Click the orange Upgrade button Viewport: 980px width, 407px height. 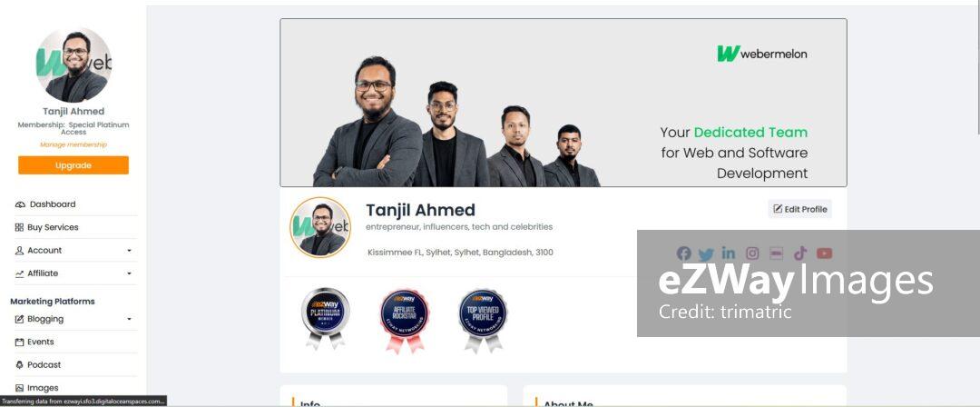[73, 165]
